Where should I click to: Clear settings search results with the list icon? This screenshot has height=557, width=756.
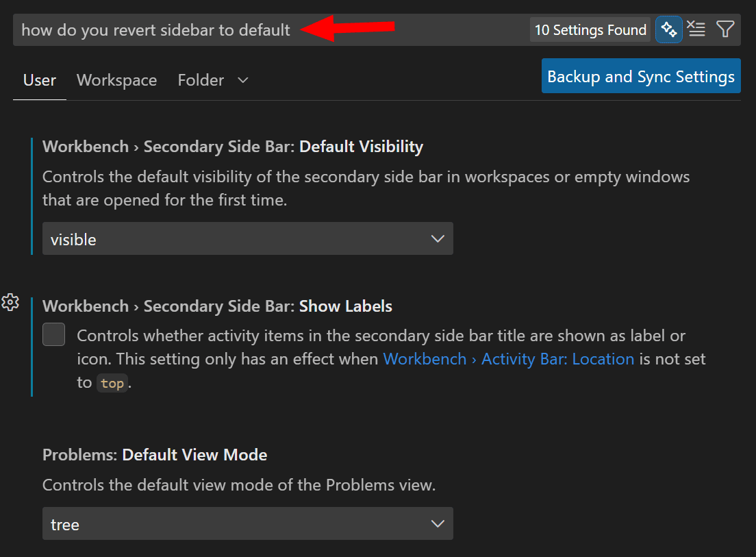tap(696, 29)
